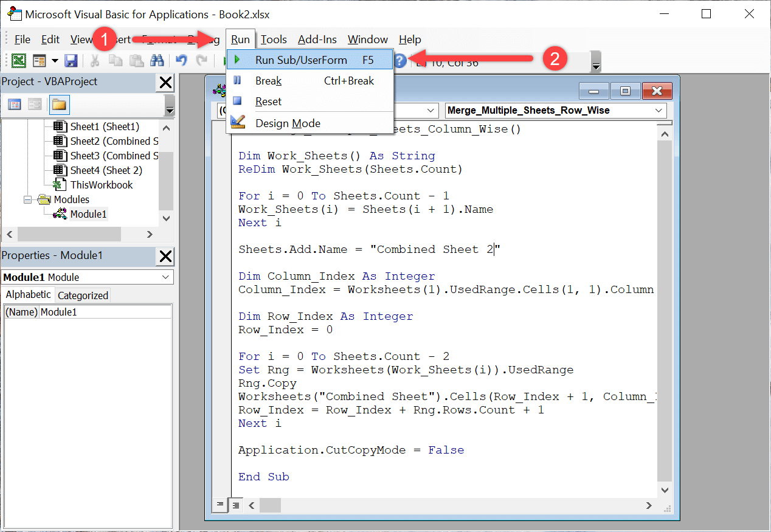Select the Modules folder label in the tree
The width and height of the screenshot is (771, 532).
tap(72, 199)
